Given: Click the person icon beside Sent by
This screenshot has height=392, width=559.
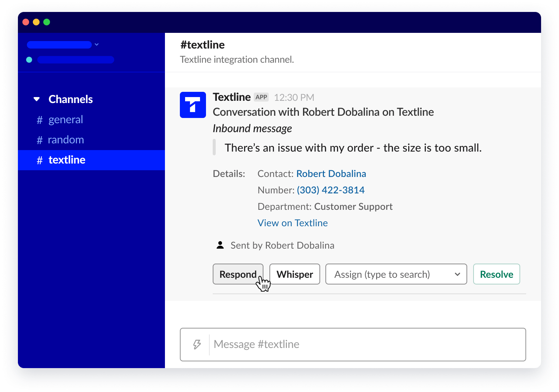Looking at the screenshot, I should [220, 245].
